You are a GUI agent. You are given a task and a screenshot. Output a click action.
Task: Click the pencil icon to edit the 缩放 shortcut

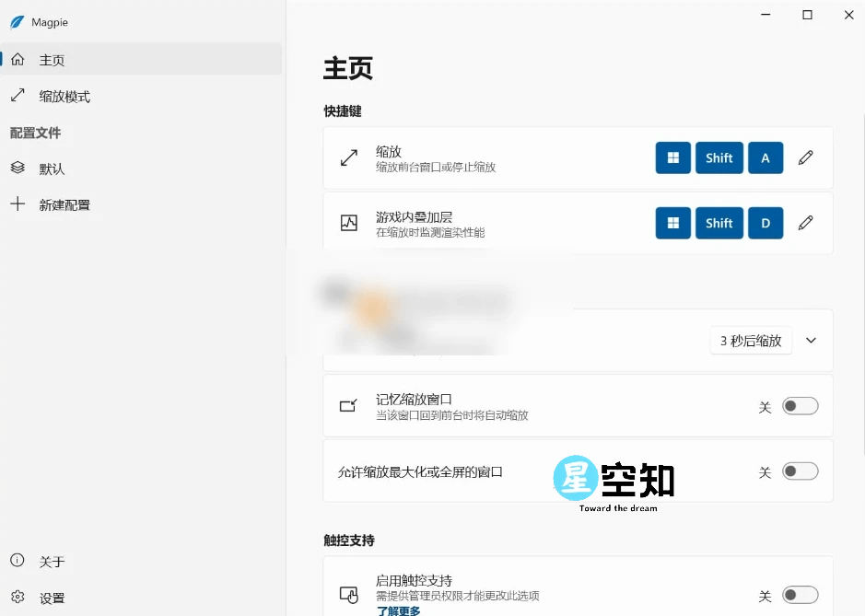pos(806,157)
